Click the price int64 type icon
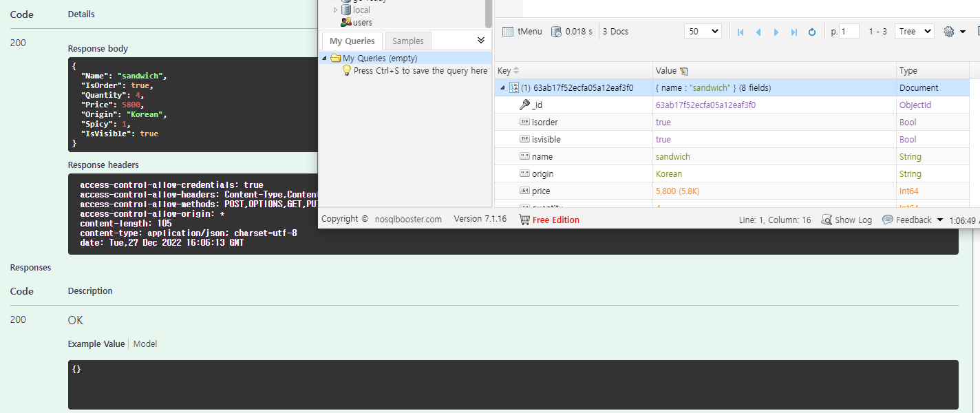Viewport: 980px width, 413px height. click(x=524, y=191)
